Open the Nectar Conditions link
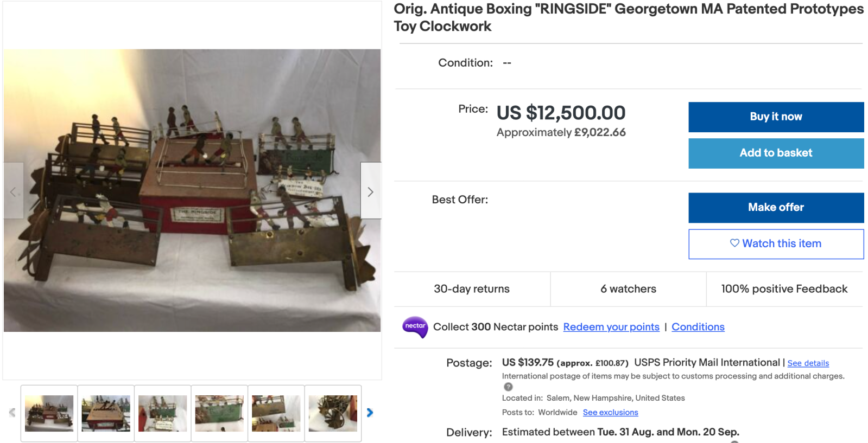Image resolution: width=868 pixels, height=443 pixels. (698, 327)
